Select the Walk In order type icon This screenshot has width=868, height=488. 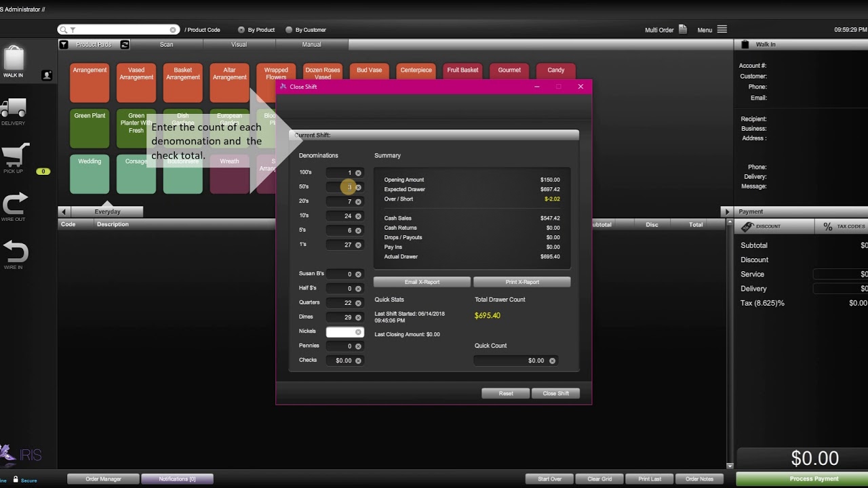click(14, 58)
